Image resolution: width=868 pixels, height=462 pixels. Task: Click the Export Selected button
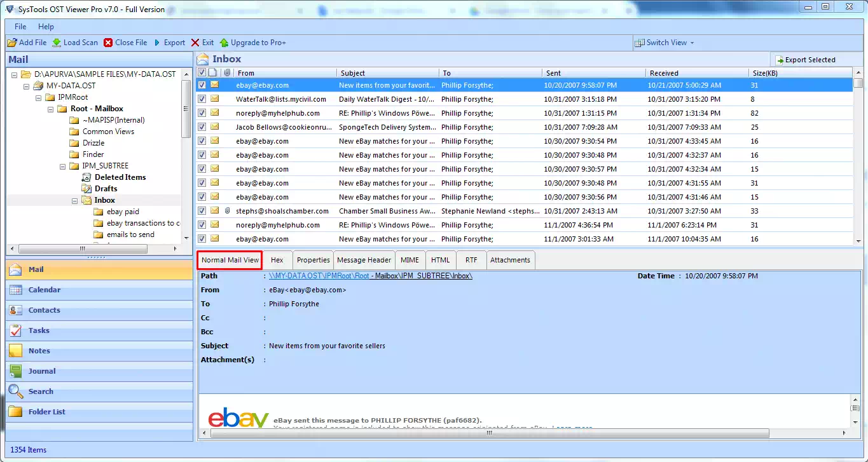[x=805, y=60]
